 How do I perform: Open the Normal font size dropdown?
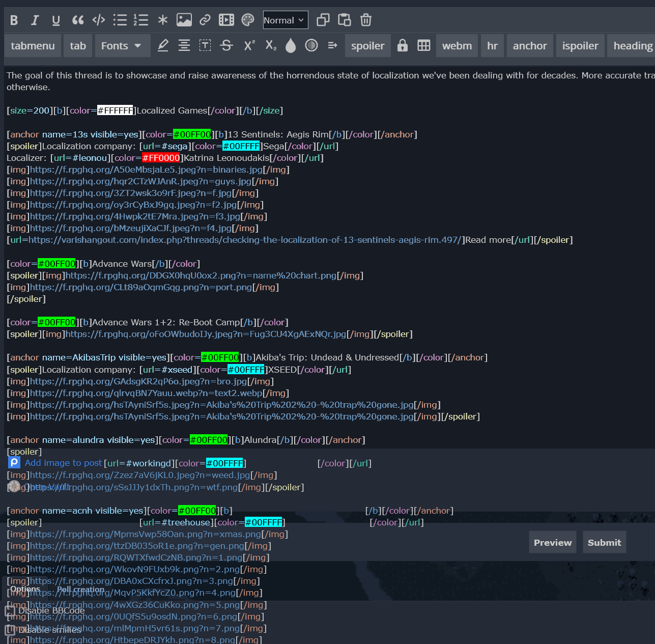coord(286,20)
